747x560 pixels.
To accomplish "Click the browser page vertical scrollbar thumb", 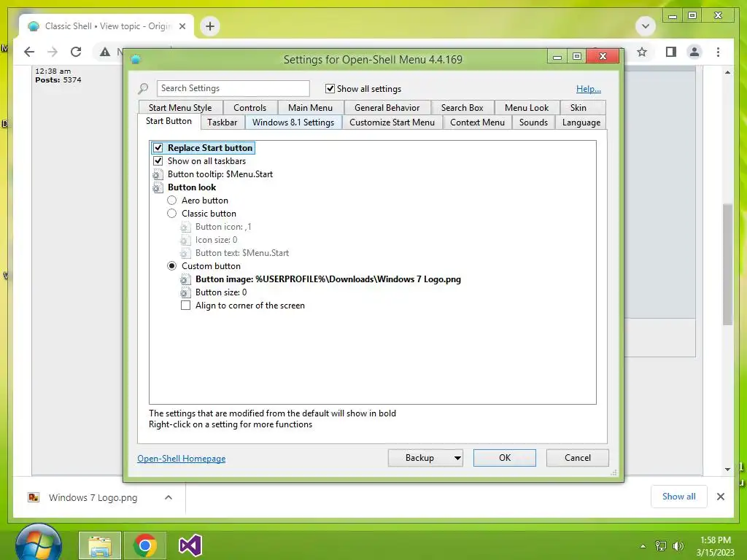I will point(727,264).
